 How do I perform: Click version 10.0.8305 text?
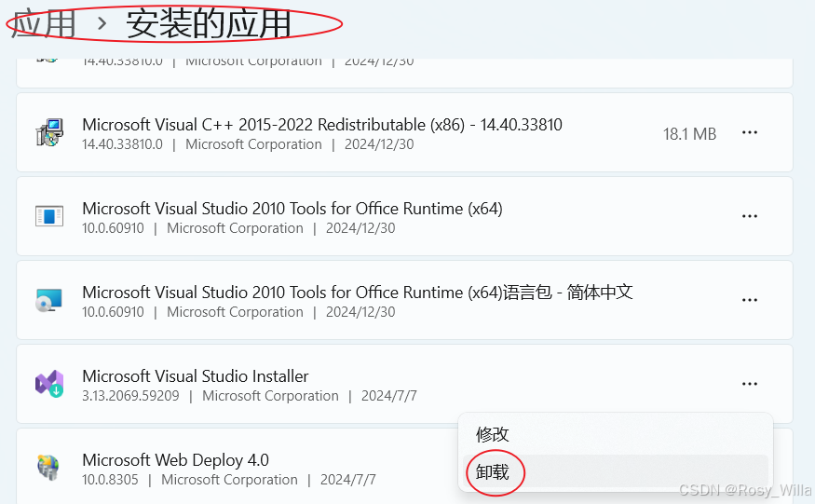pyautogui.click(x=110, y=480)
